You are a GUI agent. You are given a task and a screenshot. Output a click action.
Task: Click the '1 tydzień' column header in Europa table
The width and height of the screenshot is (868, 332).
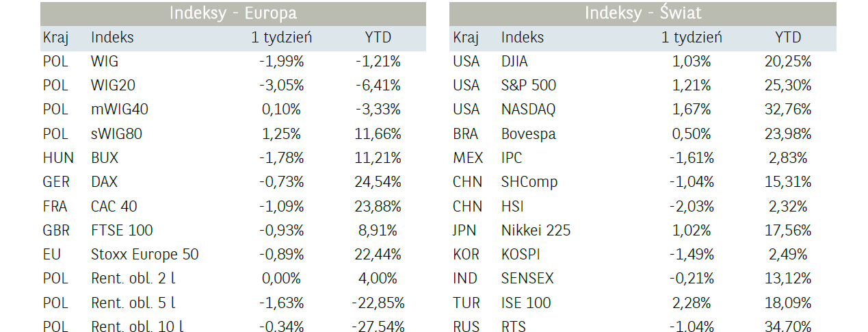click(281, 38)
